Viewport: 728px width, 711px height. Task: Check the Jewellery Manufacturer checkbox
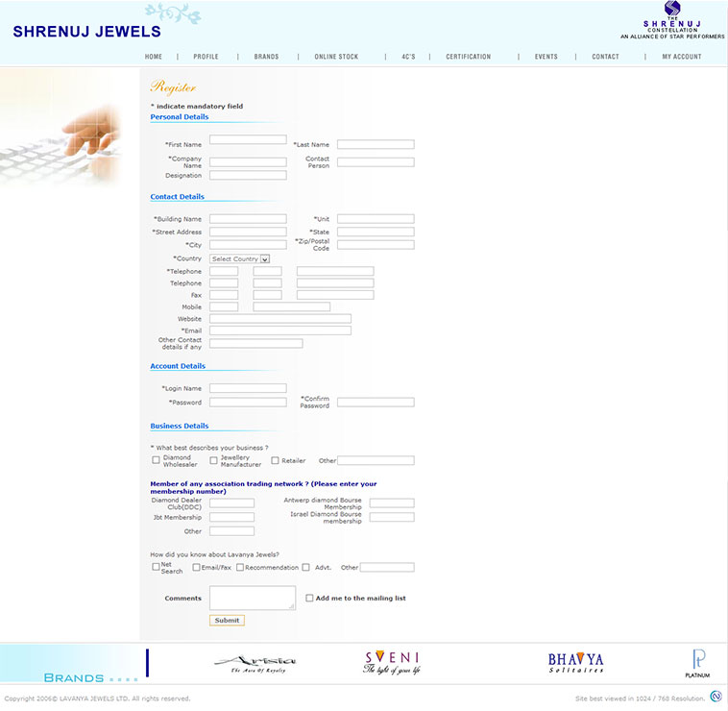coord(213,460)
